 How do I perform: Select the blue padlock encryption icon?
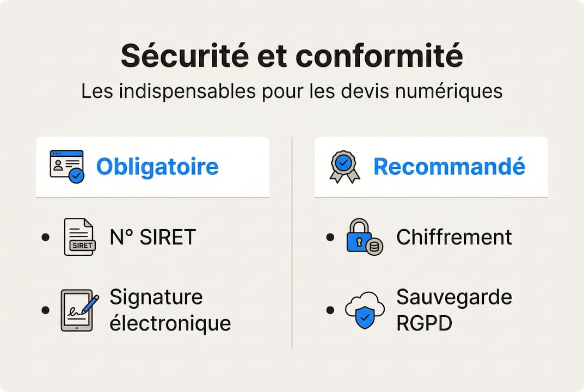pos(364,238)
